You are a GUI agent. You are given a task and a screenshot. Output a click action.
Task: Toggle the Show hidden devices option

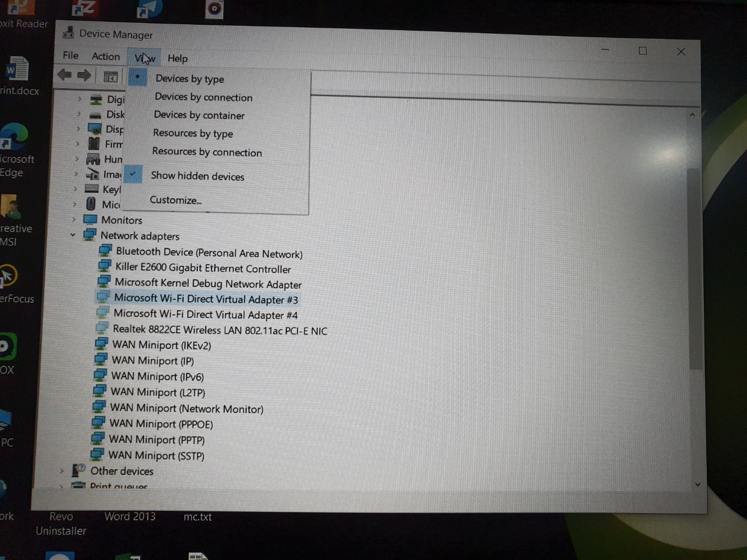tap(197, 176)
